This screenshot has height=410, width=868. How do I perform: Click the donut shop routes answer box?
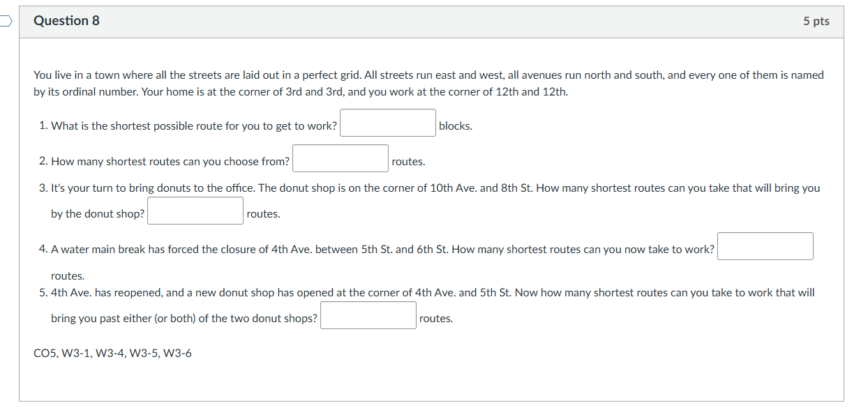195,210
